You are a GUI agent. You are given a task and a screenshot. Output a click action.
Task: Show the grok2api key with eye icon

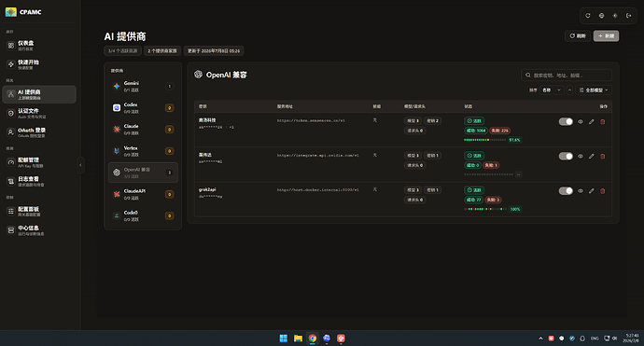(x=581, y=191)
